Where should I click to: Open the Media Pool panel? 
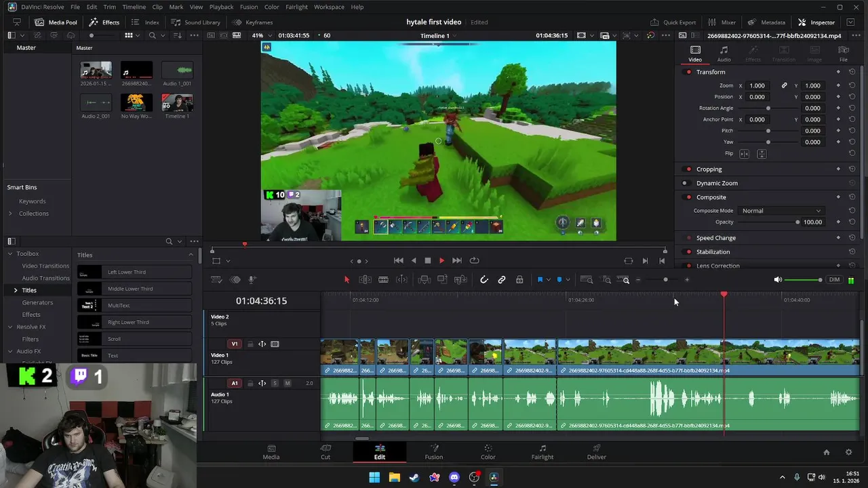(56, 22)
